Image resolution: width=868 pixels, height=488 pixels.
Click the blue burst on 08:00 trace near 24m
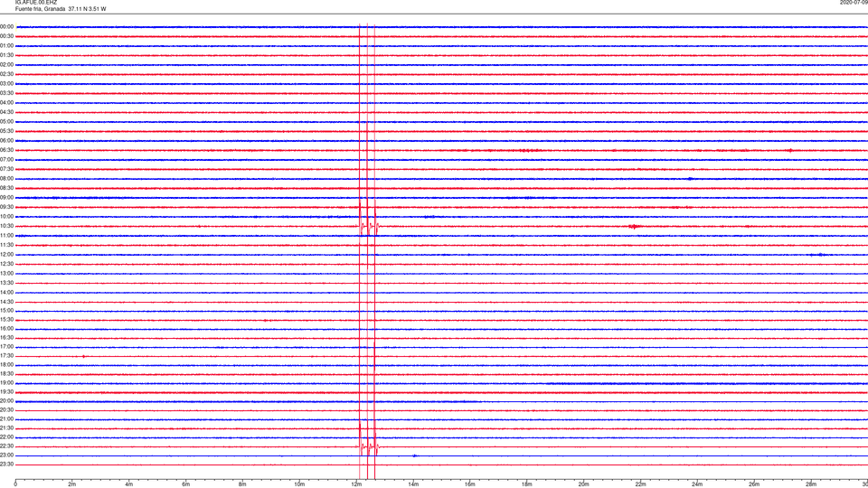pos(690,179)
